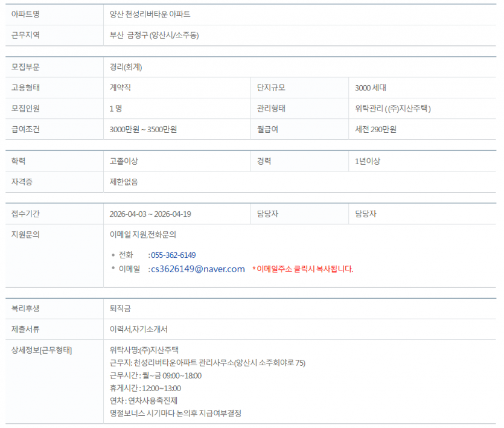This screenshot has height=428, width=504.
Task: Select the 근무지역 row label
Action: click(x=25, y=35)
